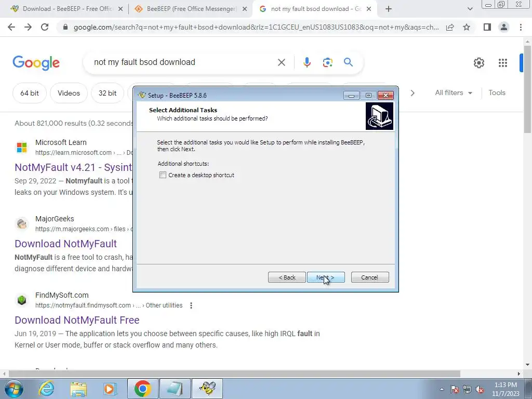Click the horizontal page scrollbar
532x399 pixels.
coord(234,374)
